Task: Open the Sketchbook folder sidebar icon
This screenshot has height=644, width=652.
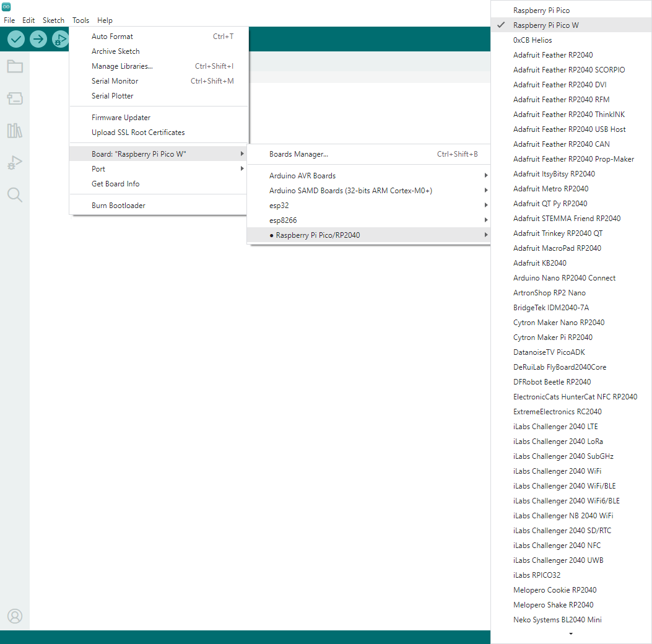Action: [15, 66]
